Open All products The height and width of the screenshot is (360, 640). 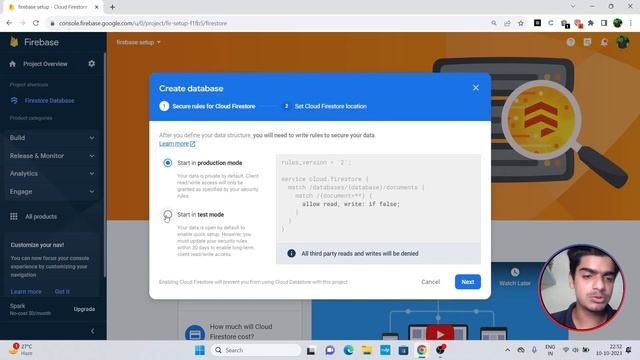[x=41, y=216]
